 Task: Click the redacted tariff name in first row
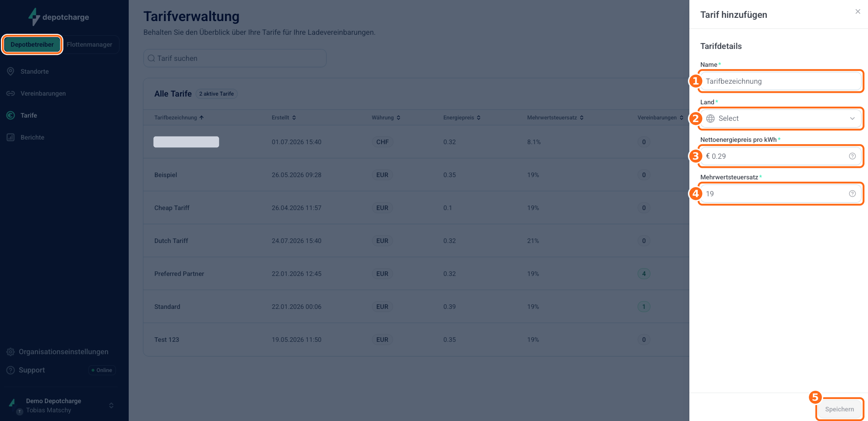click(x=186, y=142)
